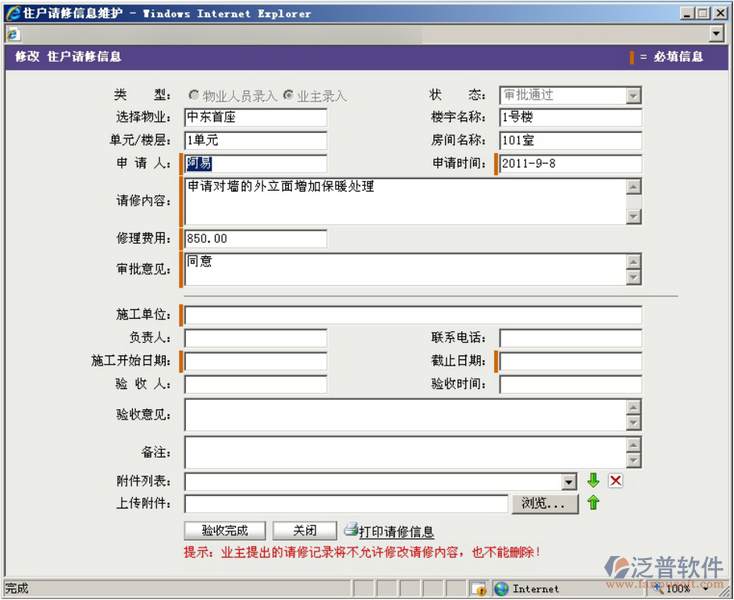734x600 pixels.
Task: Select the 物业人员录入 radio button
Action: 194,96
